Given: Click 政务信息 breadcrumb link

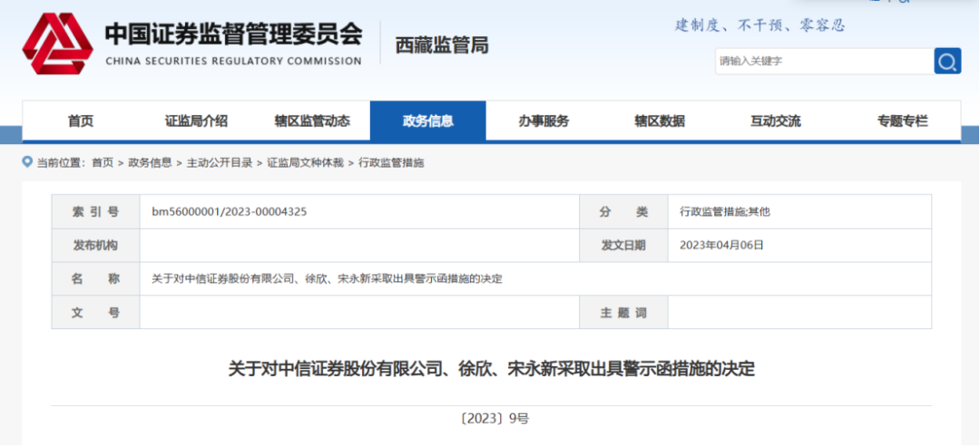Looking at the screenshot, I should click(150, 163).
